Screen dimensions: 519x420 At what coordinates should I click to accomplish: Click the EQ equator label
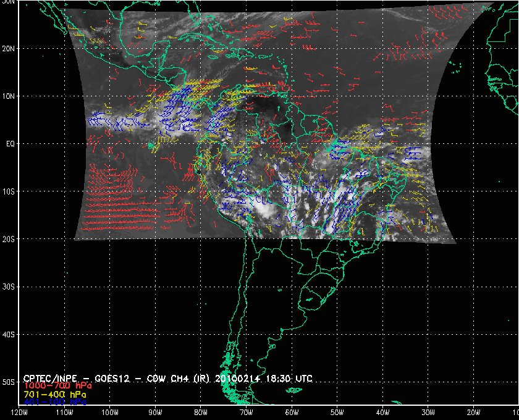tap(11, 145)
